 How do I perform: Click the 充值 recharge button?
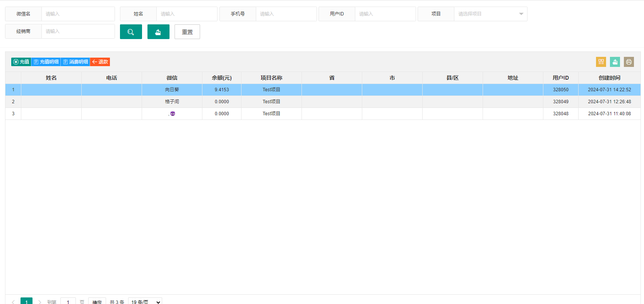(x=21, y=62)
